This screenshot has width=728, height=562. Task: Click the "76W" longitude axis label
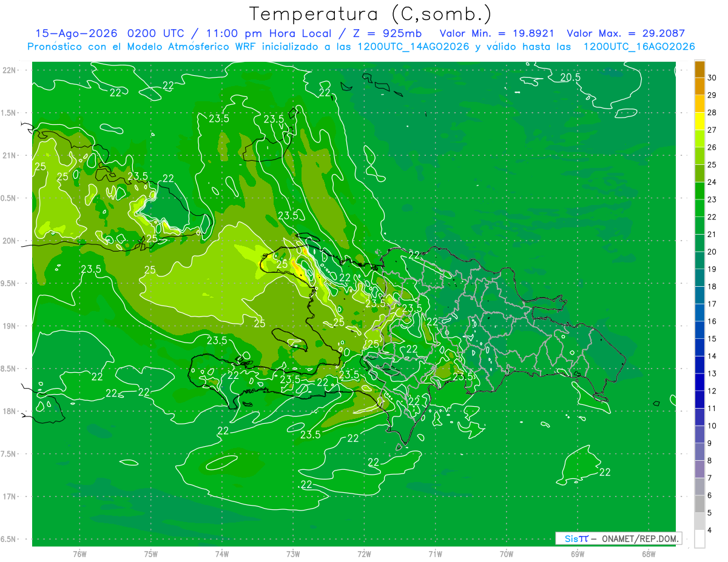(79, 554)
